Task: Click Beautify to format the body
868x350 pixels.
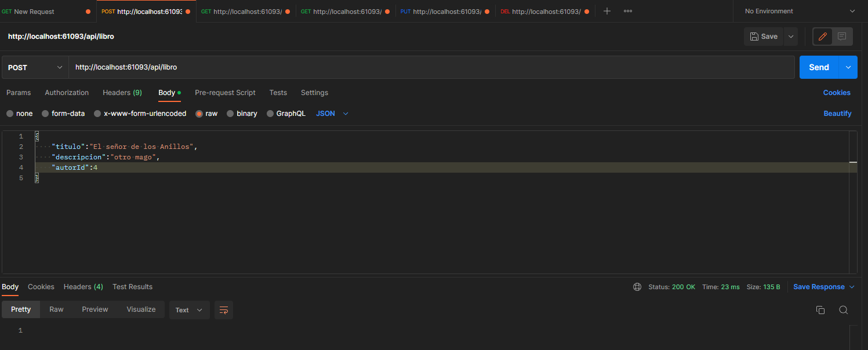Action: pyautogui.click(x=838, y=114)
